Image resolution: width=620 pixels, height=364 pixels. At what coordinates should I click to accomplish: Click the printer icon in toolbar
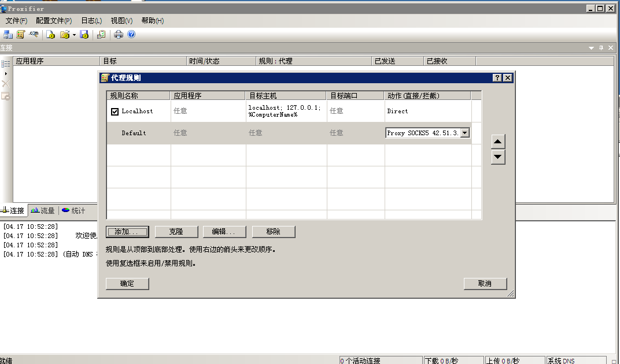point(119,35)
